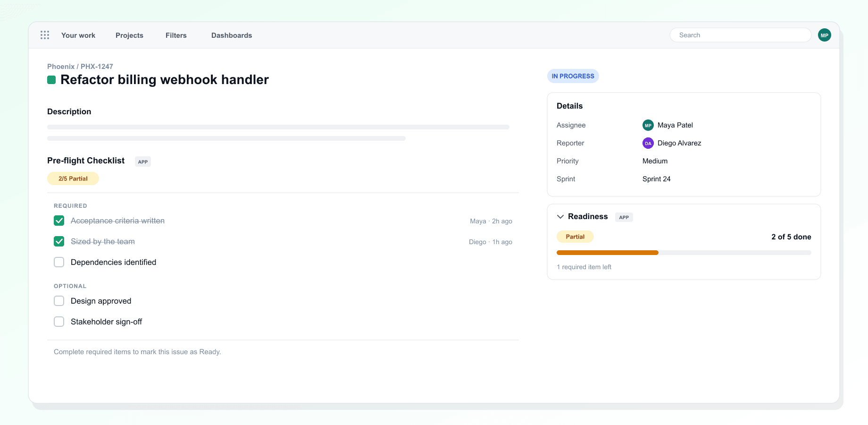Collapse the Readiness panel chevron
This screenshot has height=425, width=868.
pyautogui.click(x=560, y=217)
